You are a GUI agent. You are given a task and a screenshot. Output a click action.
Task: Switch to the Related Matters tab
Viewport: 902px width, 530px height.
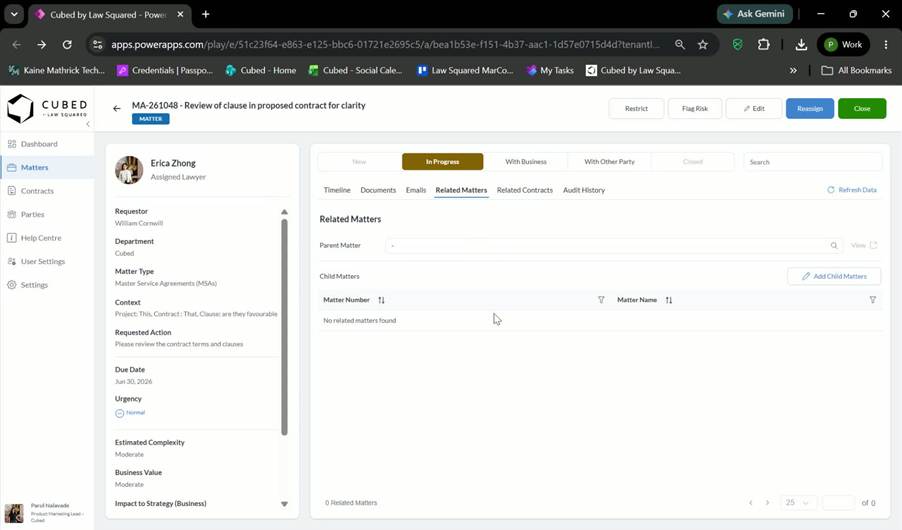pyautogui.click(x=461, y=190)
